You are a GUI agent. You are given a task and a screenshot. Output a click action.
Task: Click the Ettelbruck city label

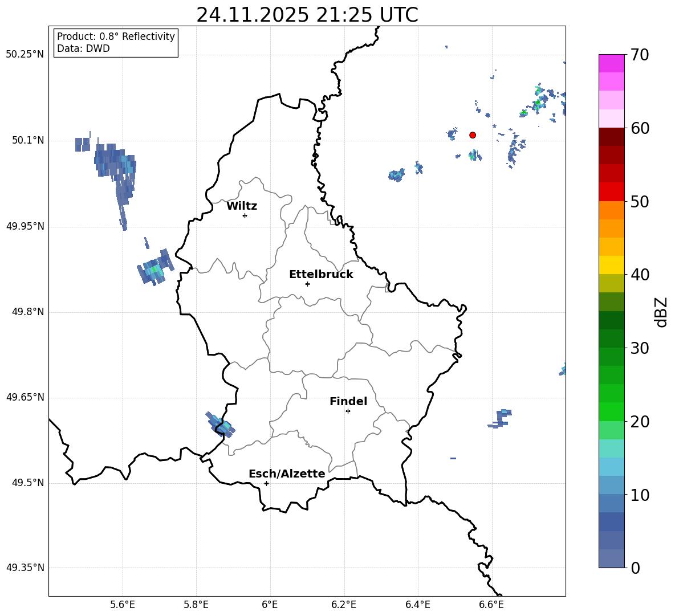[321, 275]
